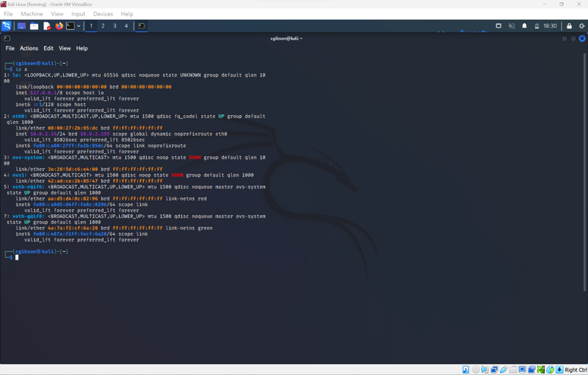
Task: Click VirtualBox mouse integration status icon
Action: (x=550, y=370)
